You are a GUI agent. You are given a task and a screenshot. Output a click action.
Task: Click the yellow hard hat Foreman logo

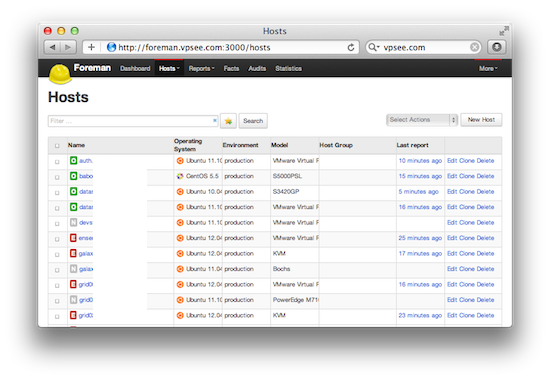click(x=60, y=74)
